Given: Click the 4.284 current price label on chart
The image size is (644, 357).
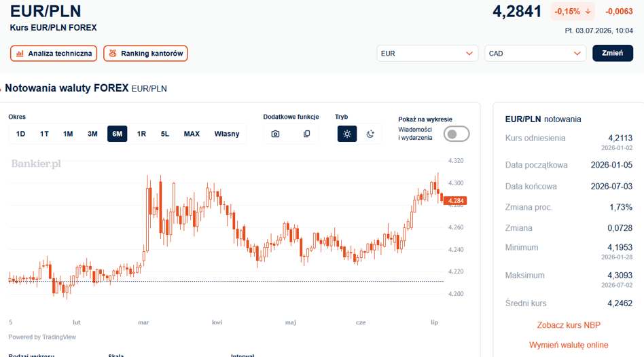Looking at the screenshot, I should tap(455, 201).
